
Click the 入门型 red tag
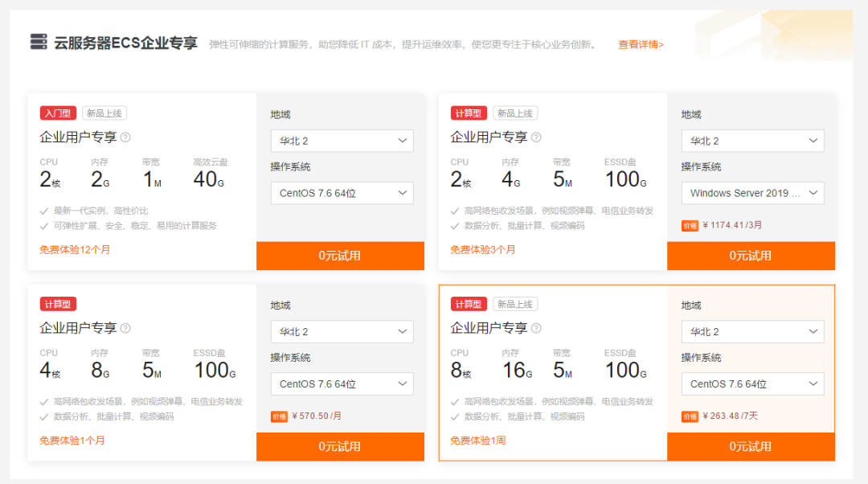[x=58, y=113]
